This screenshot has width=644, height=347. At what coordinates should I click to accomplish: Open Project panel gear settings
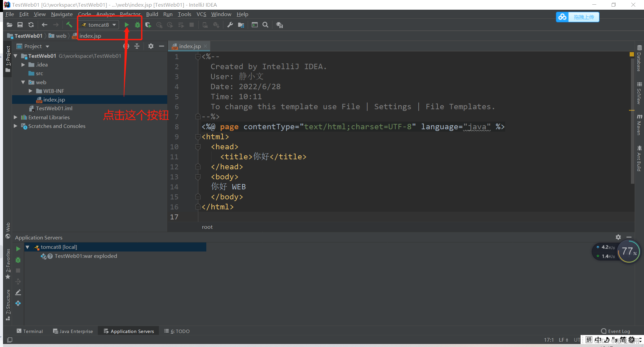(151, 46)
